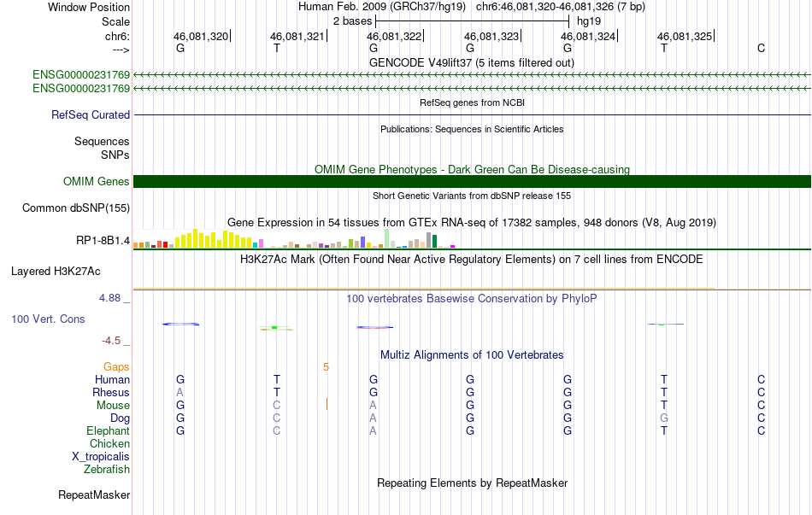Screen dimensions: 812x515
Task: Open Layered H3K27Ac track label
Action: pos(56,272)
